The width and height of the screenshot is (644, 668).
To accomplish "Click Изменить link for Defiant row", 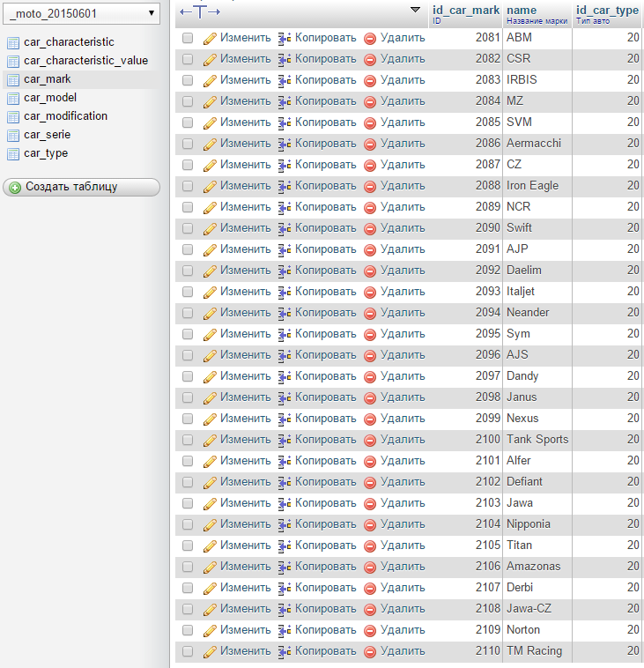I will pyautogui.click(x=245, y=482).
